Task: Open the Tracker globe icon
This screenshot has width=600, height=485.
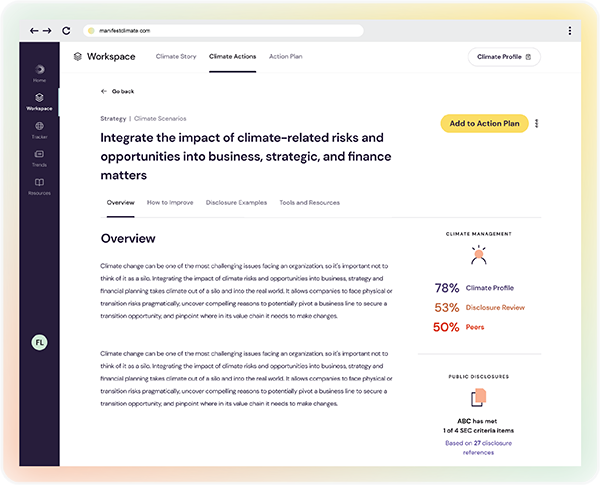Action: point(39,127)
